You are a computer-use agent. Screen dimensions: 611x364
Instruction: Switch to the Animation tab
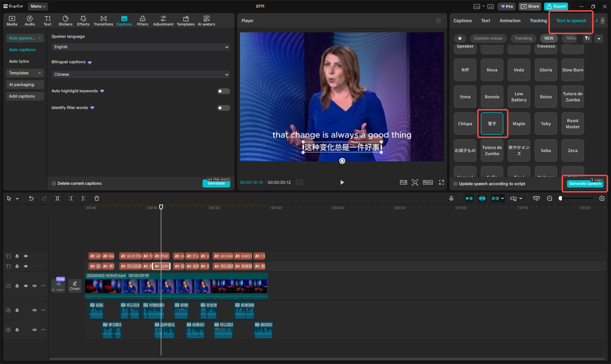510,21
